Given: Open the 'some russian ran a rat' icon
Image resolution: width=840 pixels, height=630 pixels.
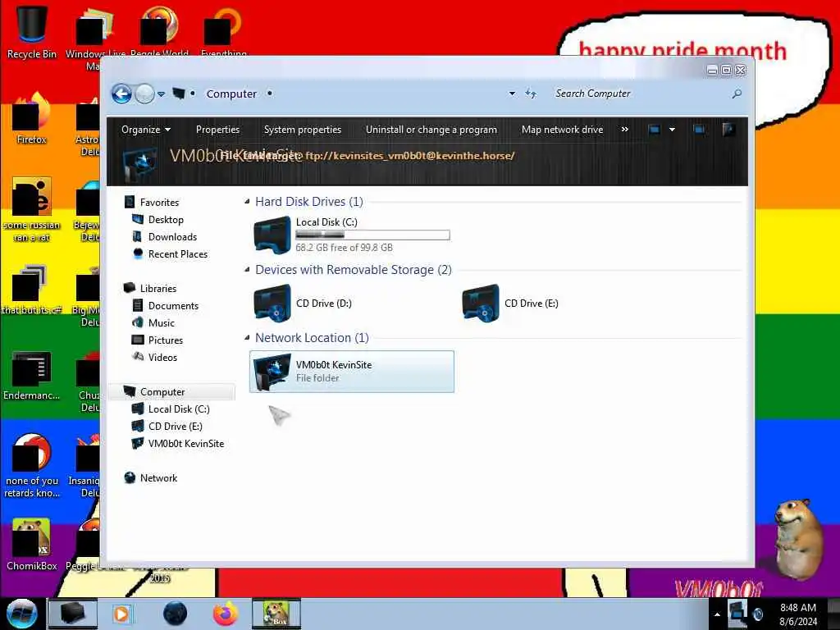Looking at the screenshot, I should tap(32, 209).
